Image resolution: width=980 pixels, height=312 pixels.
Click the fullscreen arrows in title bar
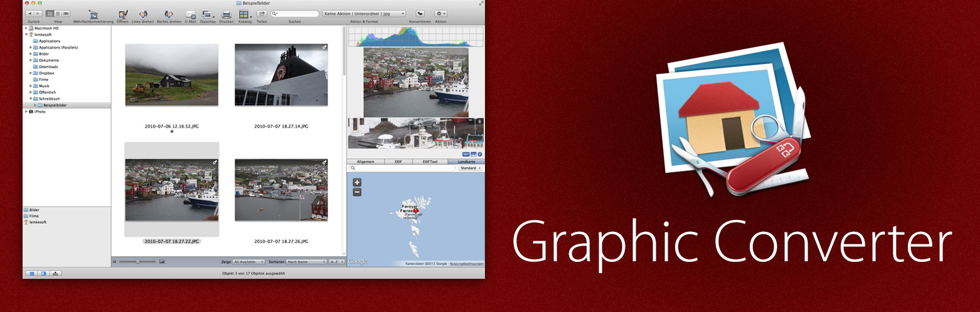coord(481,3)
